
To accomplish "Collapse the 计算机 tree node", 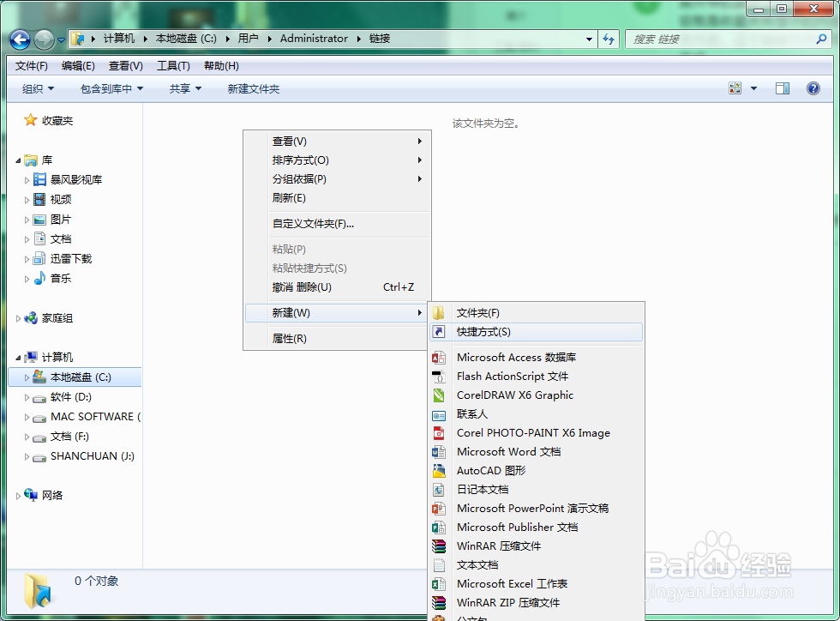I will 18,358.
